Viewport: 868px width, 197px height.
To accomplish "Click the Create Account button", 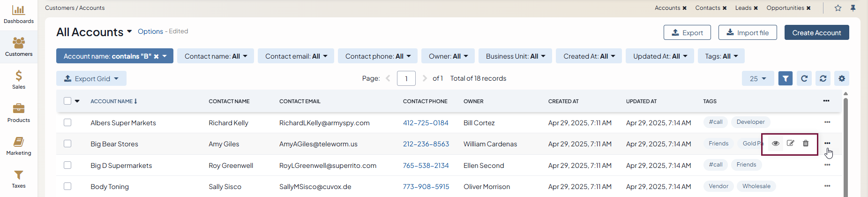I will coord(816,33).
